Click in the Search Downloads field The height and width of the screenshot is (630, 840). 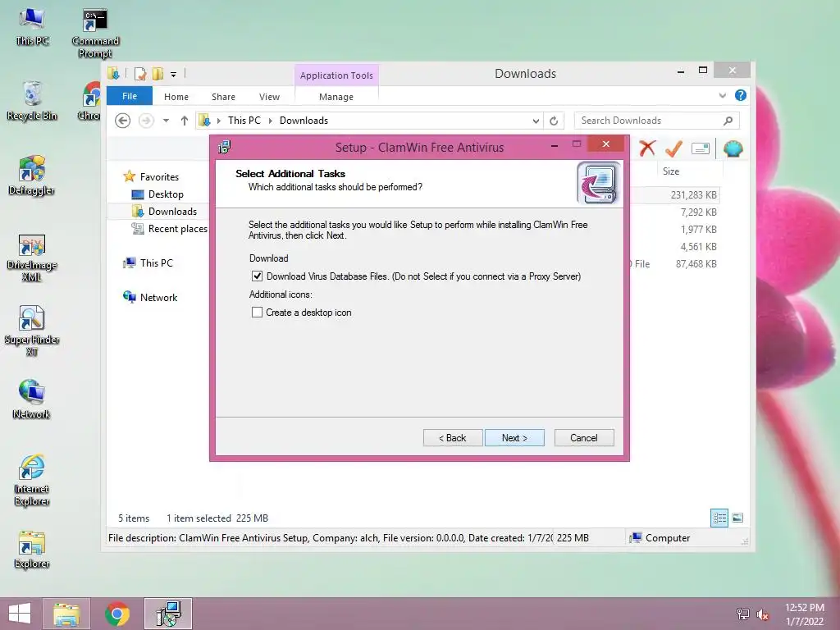[x=657, y=121]
